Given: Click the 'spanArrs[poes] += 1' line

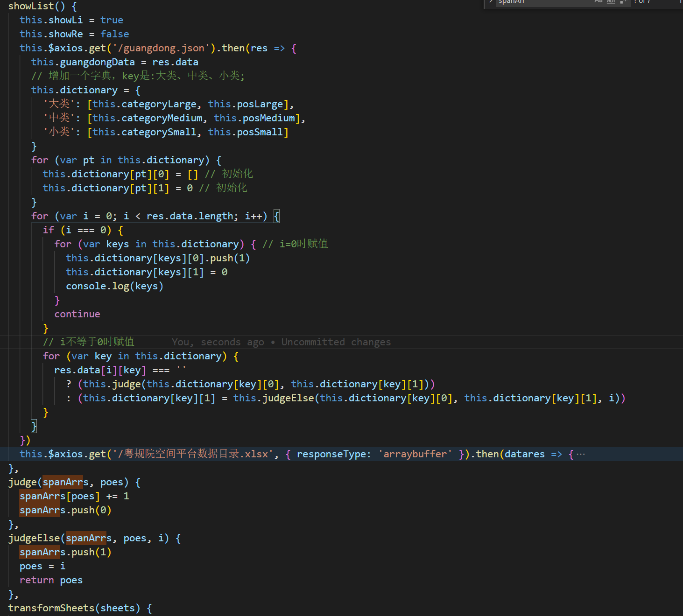Looking at the screenshot, I should (x=74, y=496).
